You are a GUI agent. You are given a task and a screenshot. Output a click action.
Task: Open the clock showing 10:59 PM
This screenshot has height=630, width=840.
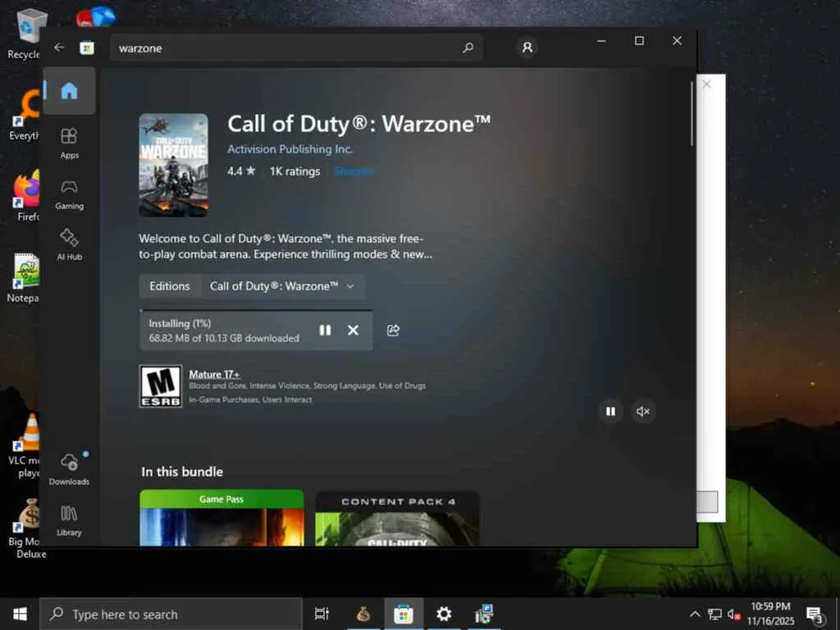point(770,614)
